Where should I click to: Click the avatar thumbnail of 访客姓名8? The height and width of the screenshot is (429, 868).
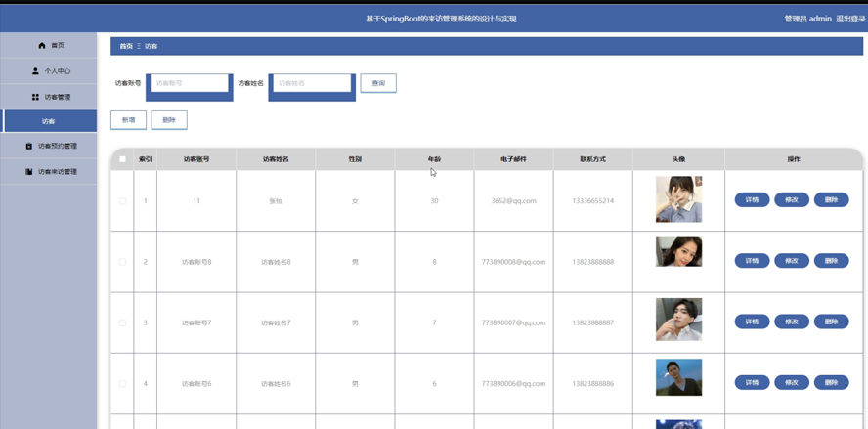[x=678, y=252]
